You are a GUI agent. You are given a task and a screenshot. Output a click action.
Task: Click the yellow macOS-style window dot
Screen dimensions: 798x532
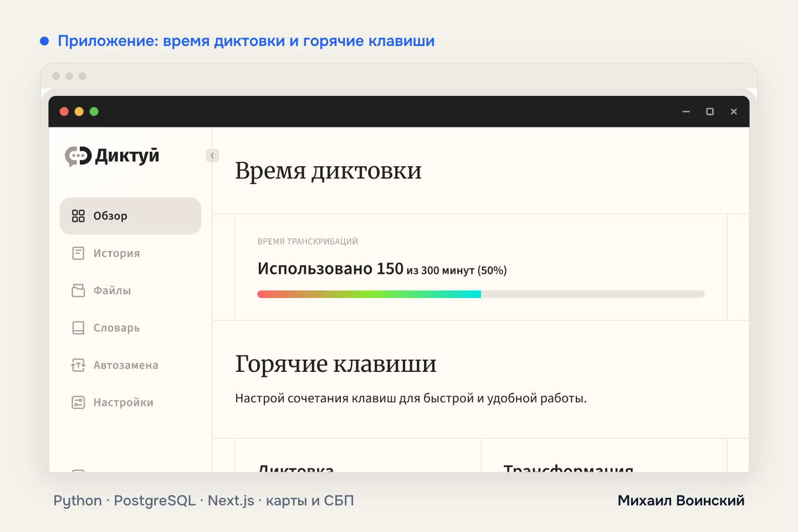(79, 111)
